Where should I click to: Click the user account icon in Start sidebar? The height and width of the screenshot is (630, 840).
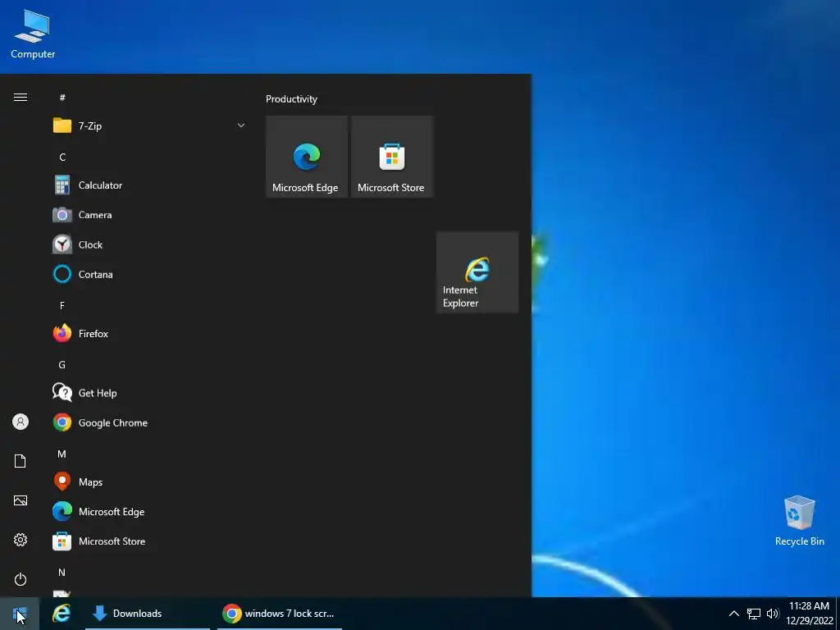point(21,422)
